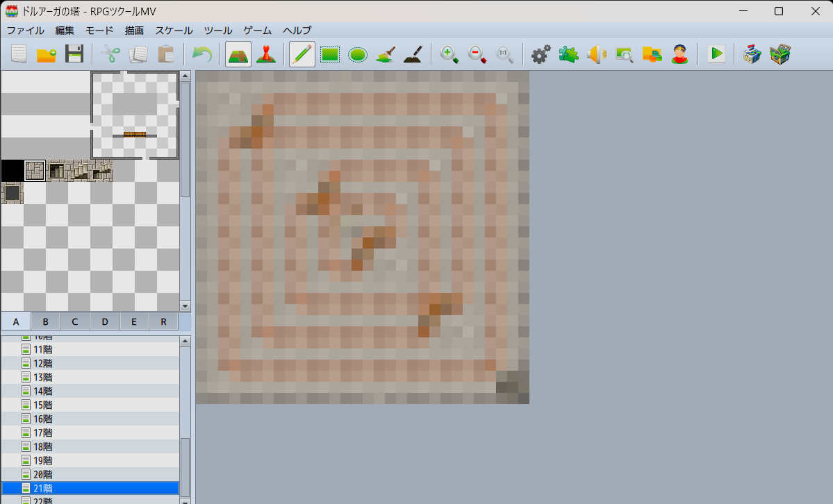Copy with the duplicate pages icon

point(138,54)
